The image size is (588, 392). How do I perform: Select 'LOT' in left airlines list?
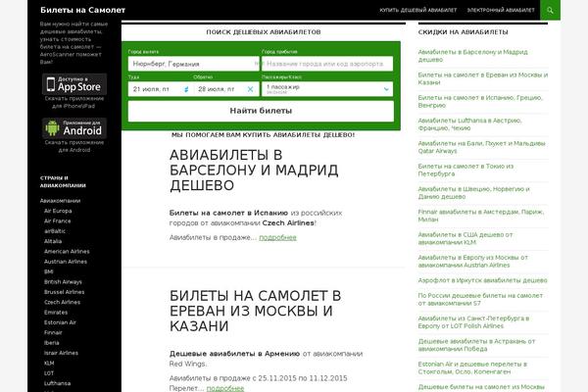click(49, 372)
